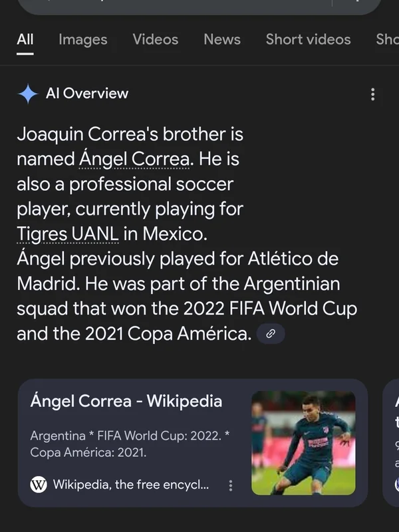Select the News tab
Screen dimensions: 399x532
(222, 39)
